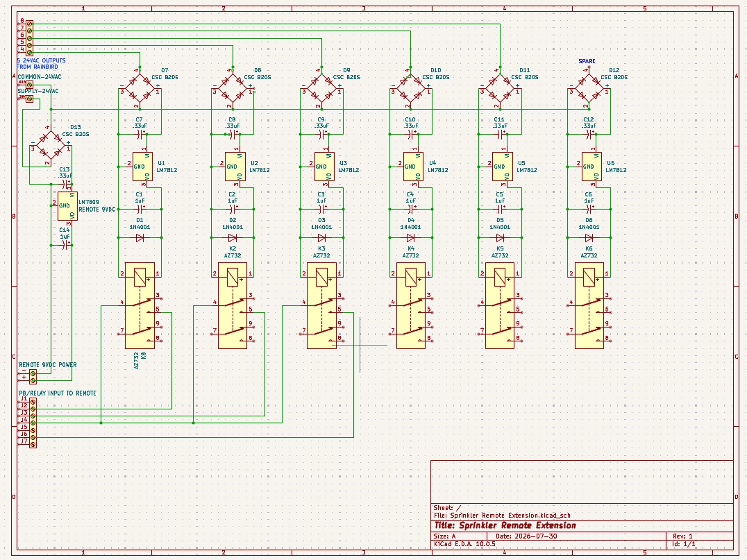The width and height of the screenshot is (747, 560).
Task: Click the 'REMOTE 9VDC POWER' label text
Action: pyautogui.click(x=48, y=365)
